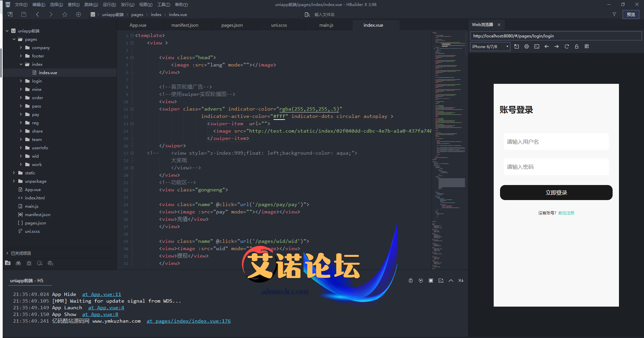Expand the static folder

pos(14,173)
